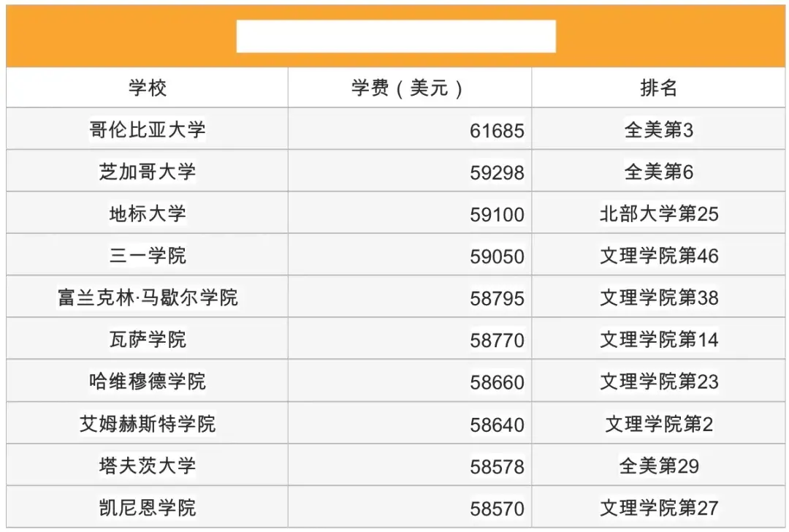Select the 文理学院第2 ranking cell
789x532 pixels.
pyautogui.click(x=658, y=423)
